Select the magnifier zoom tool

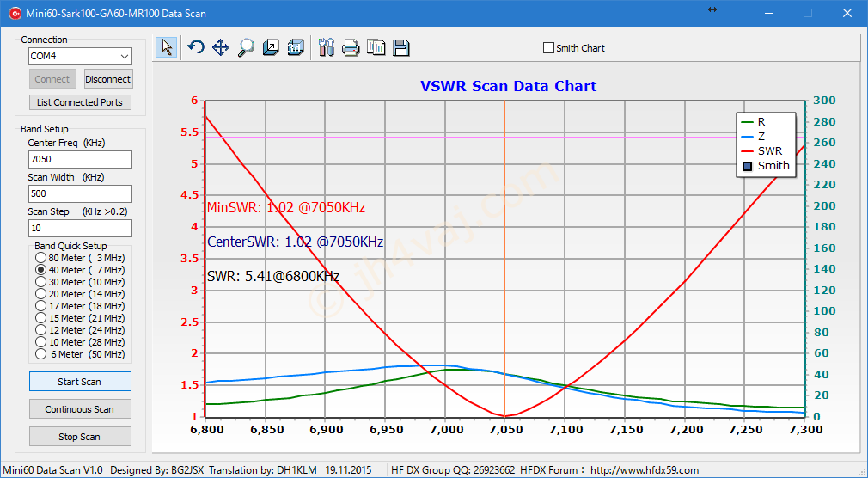tap(245, 47)
